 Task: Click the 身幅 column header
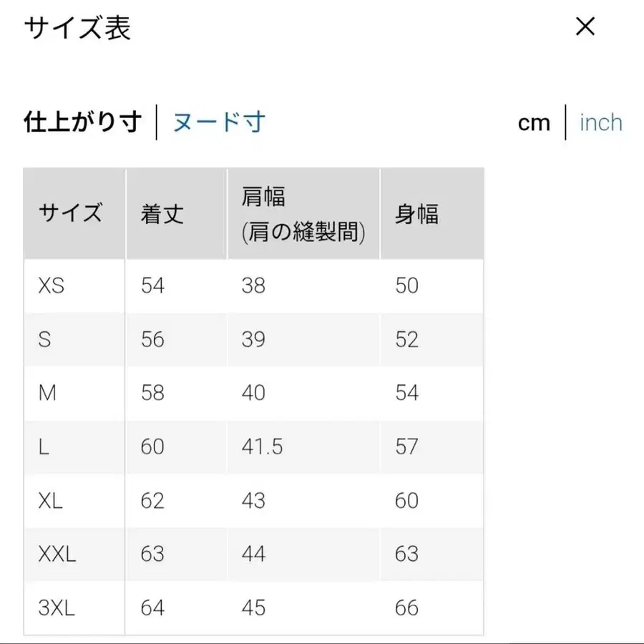(418, 213)
